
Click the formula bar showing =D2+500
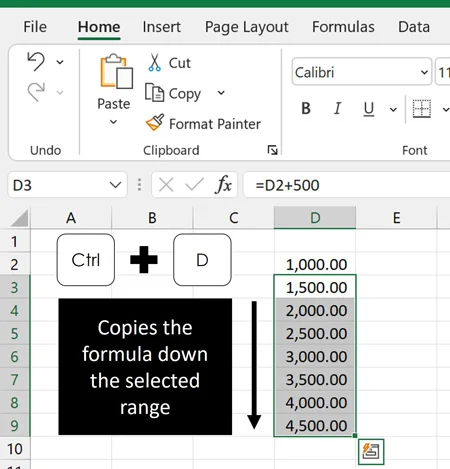pyautogui.click(x=347, y=185)
